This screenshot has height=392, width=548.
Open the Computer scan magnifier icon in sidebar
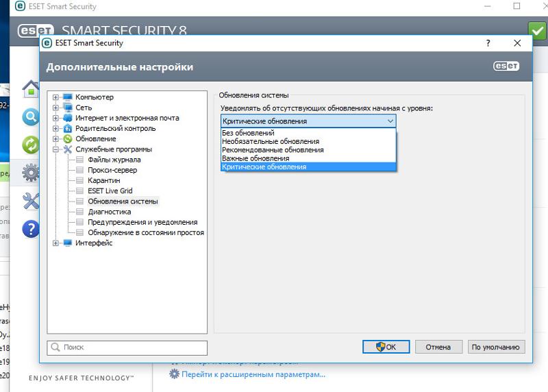[31, 117]
